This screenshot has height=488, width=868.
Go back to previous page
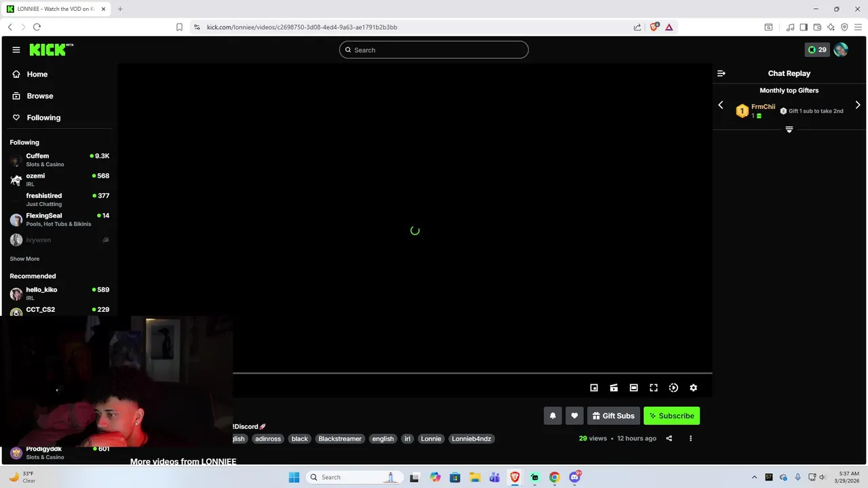10,27
